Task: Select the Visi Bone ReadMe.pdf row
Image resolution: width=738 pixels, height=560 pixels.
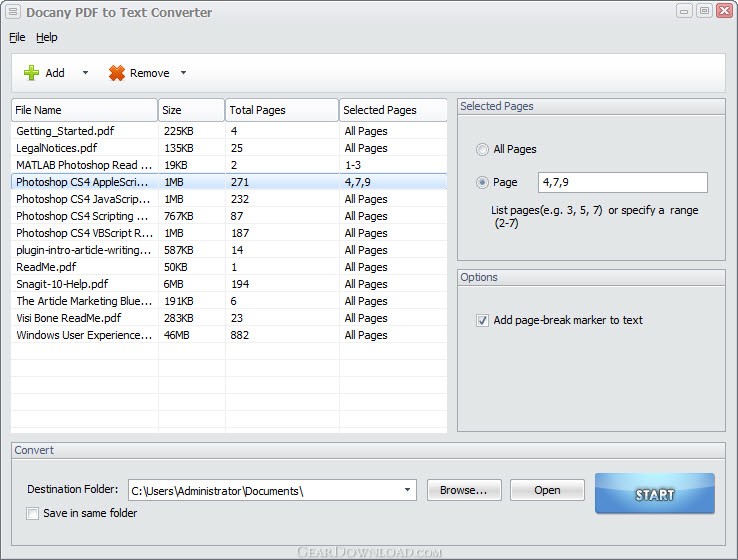Action: click(229, 318)
